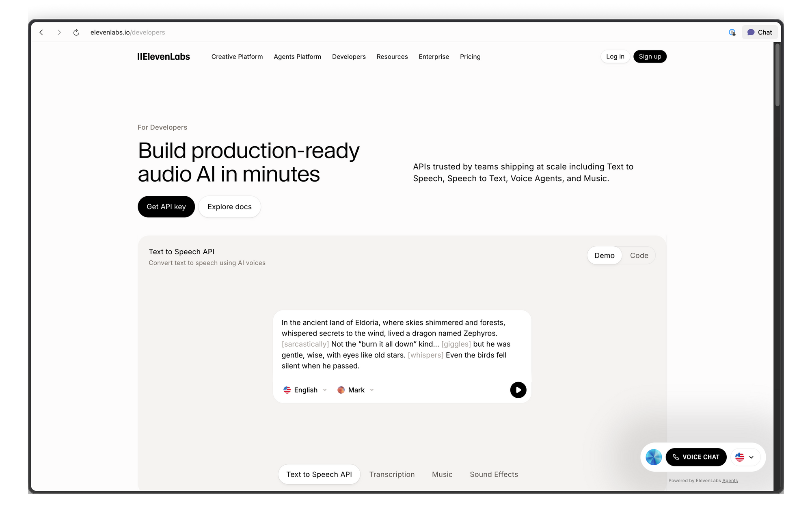Select Demo mode
The width and height of the screenshot is (812, 531).
tap(605, 255)
